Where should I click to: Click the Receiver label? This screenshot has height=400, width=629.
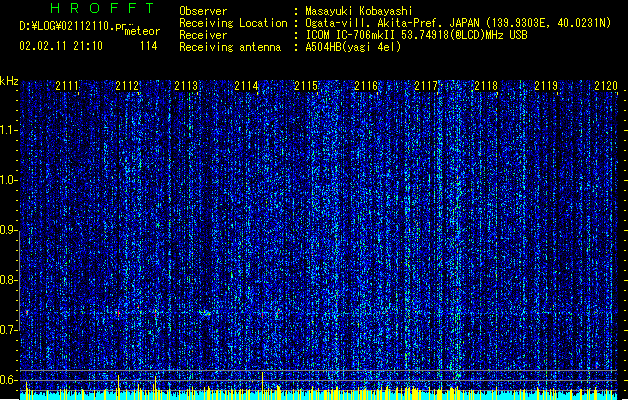click(x=203, y=35)
